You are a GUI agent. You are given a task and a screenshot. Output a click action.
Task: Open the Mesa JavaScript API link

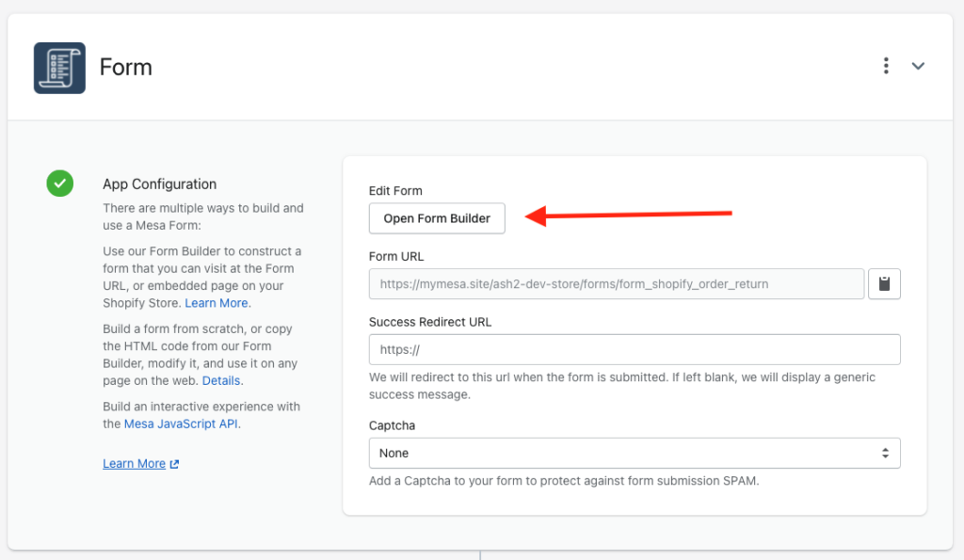pos(181,424)
